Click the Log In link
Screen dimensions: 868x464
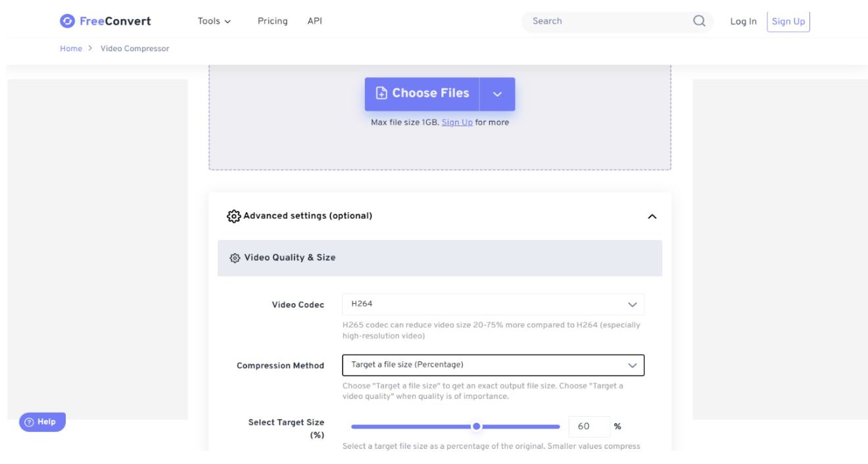pyautogui.click(x=743, y=21)
